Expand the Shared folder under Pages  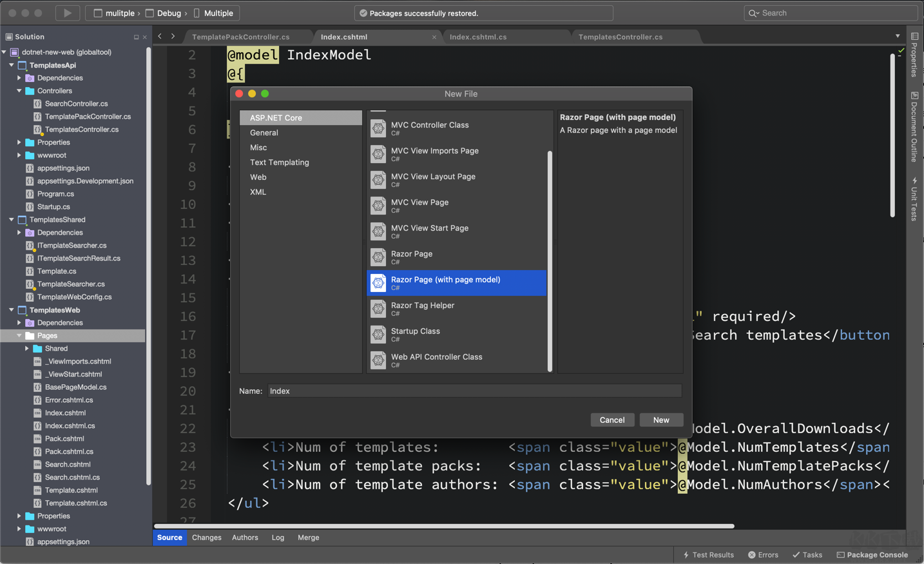point(27,349)
